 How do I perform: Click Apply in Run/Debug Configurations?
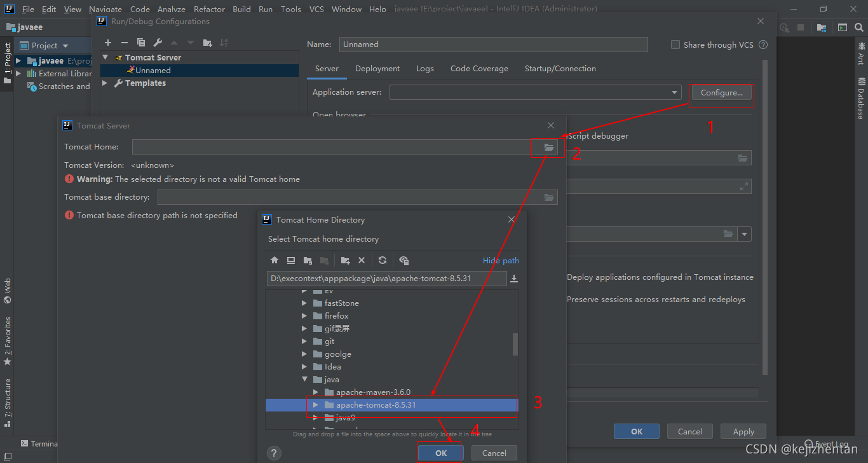743,431
